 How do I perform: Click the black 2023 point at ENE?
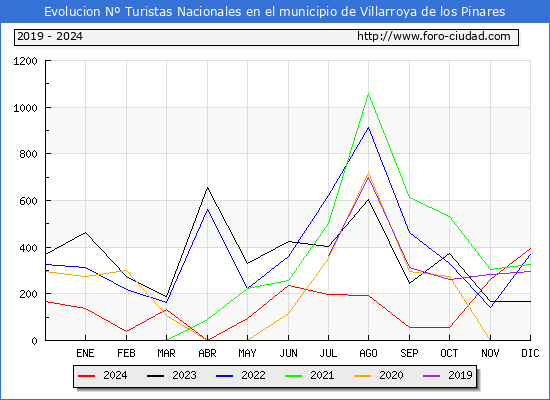(x=85, y=232)
